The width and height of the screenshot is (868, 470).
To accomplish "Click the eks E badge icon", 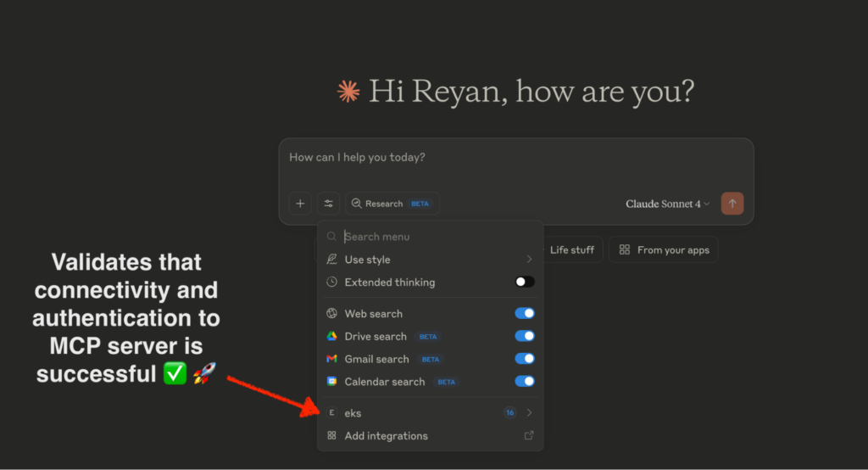I will [x=331, y=412].
